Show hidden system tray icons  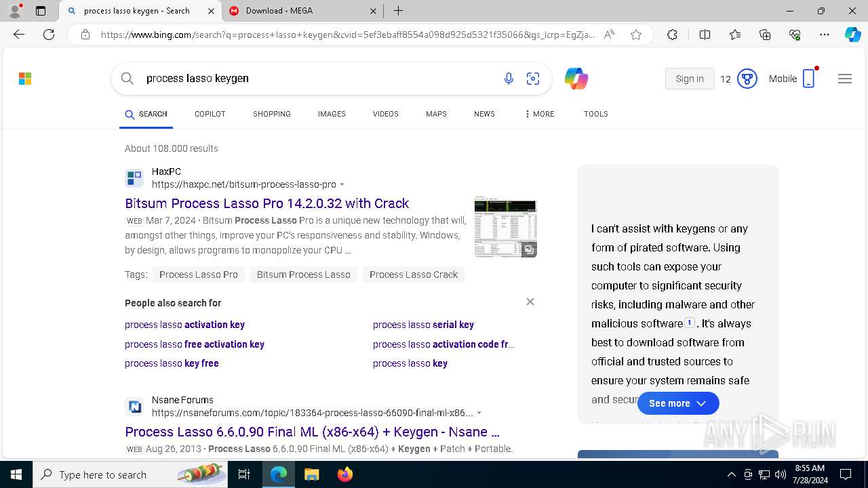click(731, 474)
